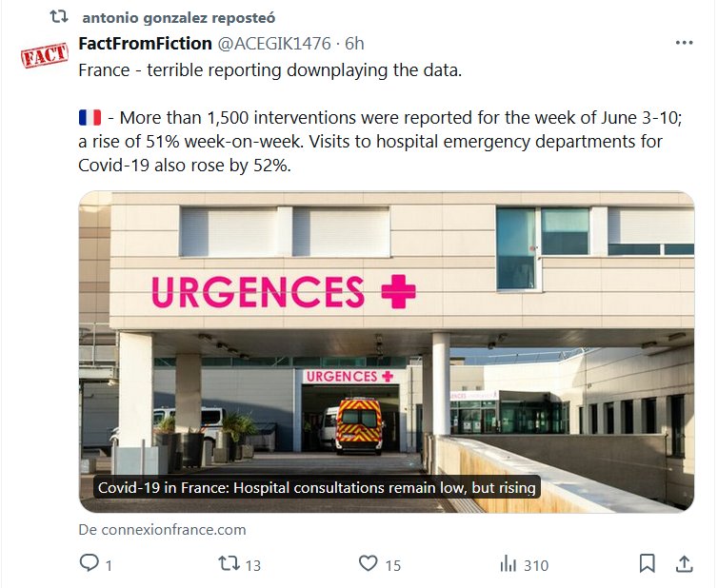Screen dimensions: 718x588
Task: Click the small repost icon above the tweet
Action: 59,17
